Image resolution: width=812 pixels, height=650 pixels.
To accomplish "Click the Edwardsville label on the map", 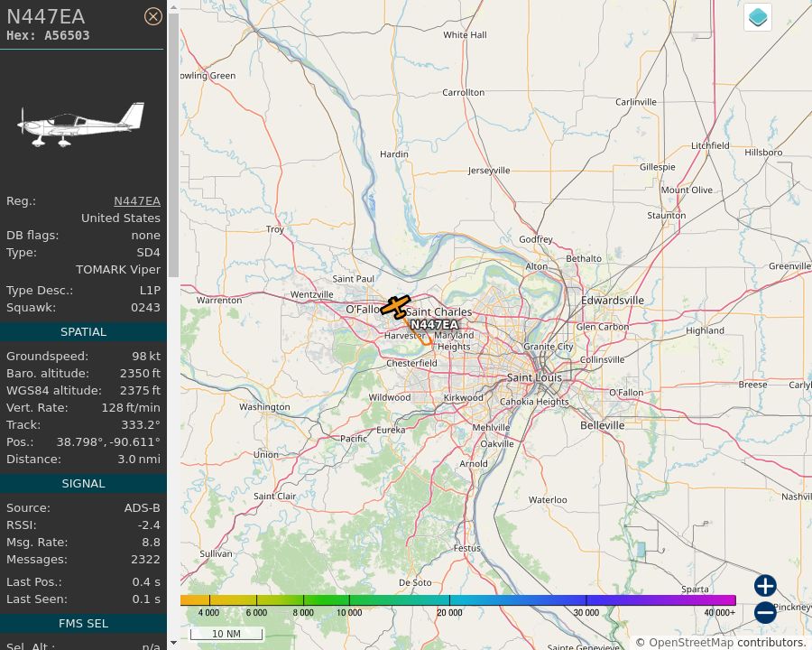I will tap(613, 301).
